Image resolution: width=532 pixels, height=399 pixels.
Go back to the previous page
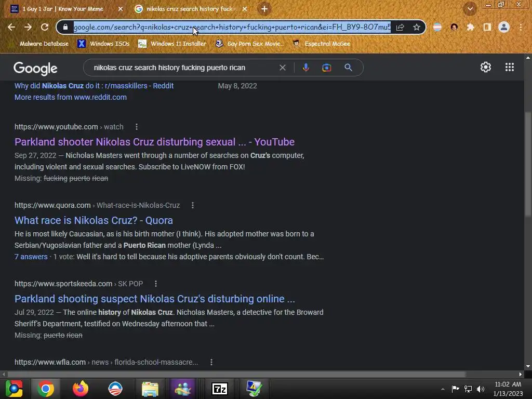click(11, 27)
